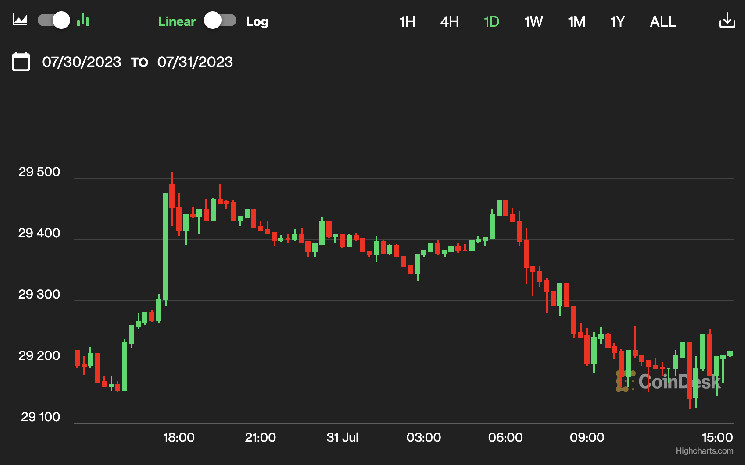The image size is (745, 465).
Task: Select the Linear scale label
Action: pyautogui.click(x=177, y=21)
